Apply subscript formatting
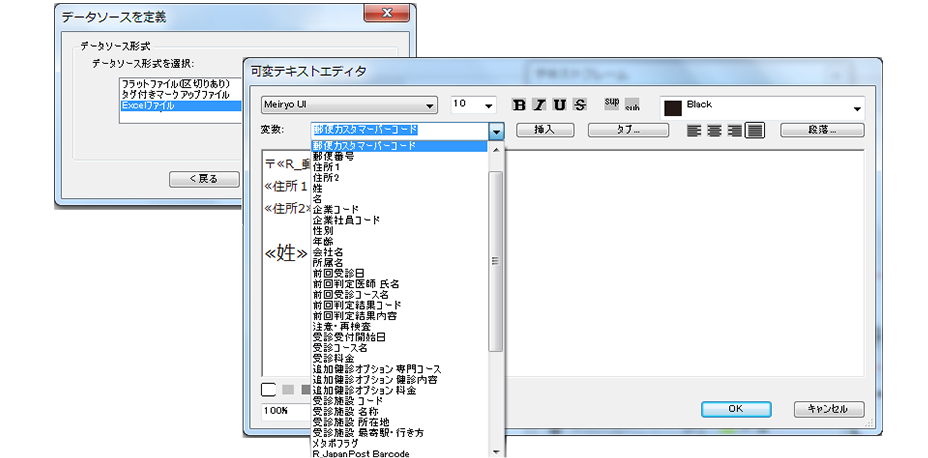This screenshot has height=458, width=928. click(631, 107)
